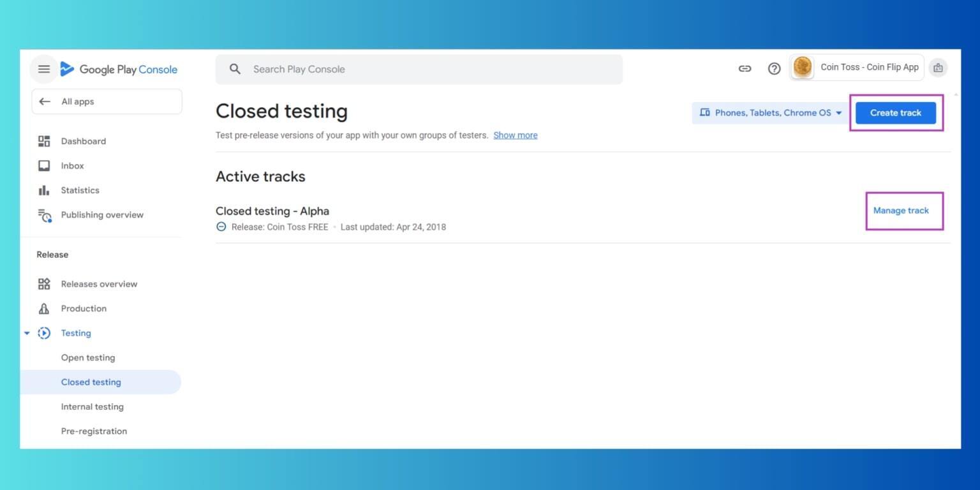980x490 pixels.
Task: Click the Production icon in sidebar
Action: click(44, 309)
